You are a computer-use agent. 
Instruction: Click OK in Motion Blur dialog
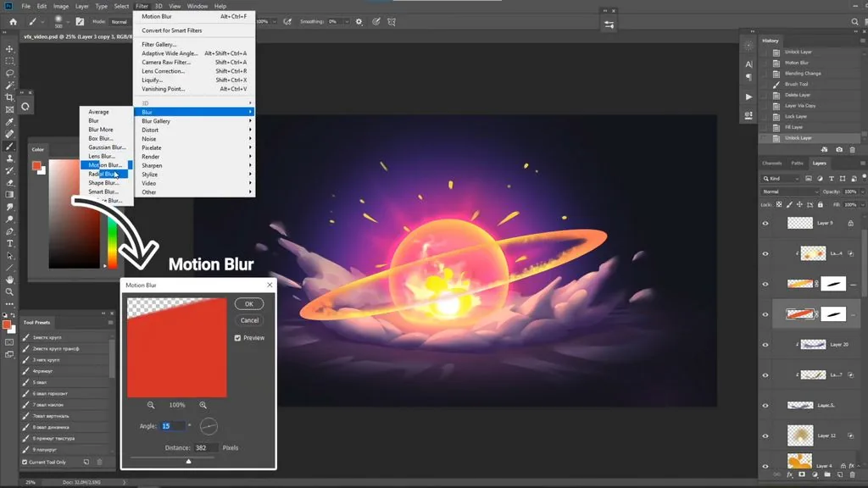point(249,304)
